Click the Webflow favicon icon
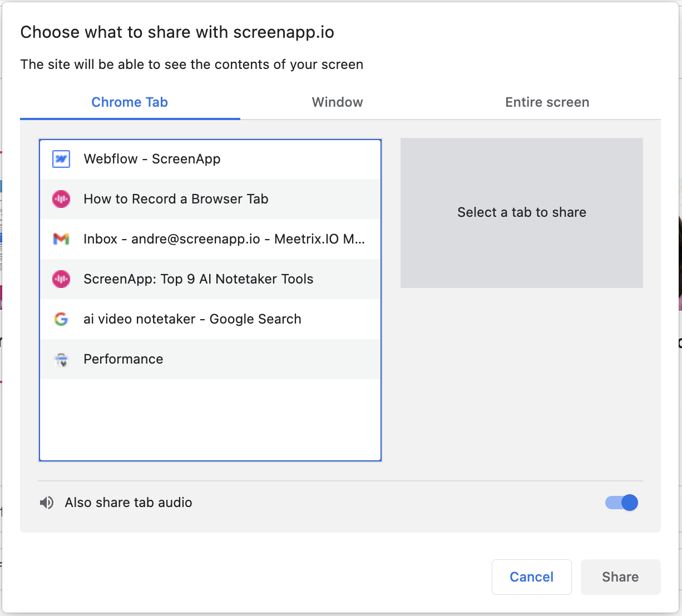The width and height of the screenshot is (682, 616). 61,158
